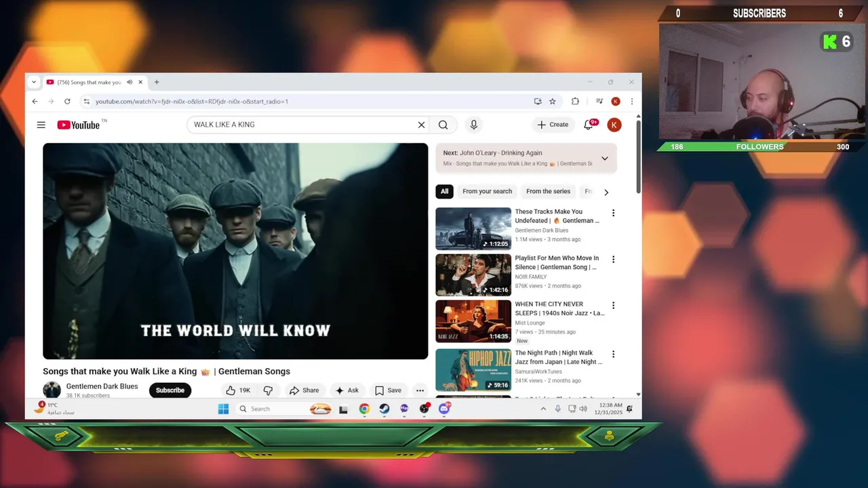Image resolution: width=868 pixels, height=488 pixels.
Task: Switch to Chrome in the taskbar
Action: (364, 409)
